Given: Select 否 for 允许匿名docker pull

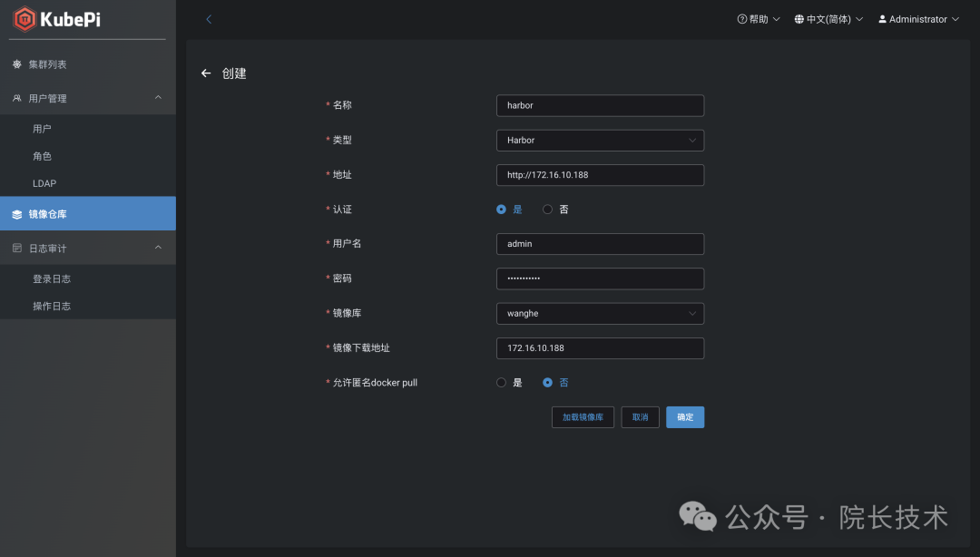Looking at the screenshot, I should [547, 383].
